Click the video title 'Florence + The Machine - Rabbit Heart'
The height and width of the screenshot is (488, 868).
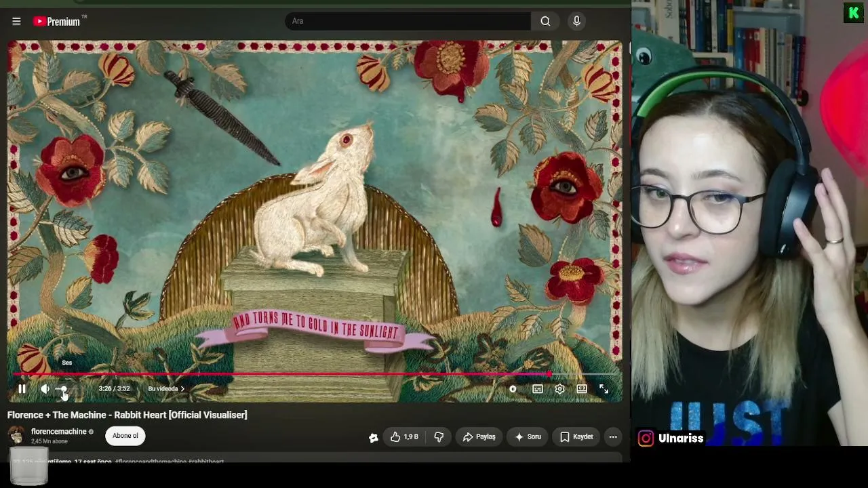[x=127, y=415]
